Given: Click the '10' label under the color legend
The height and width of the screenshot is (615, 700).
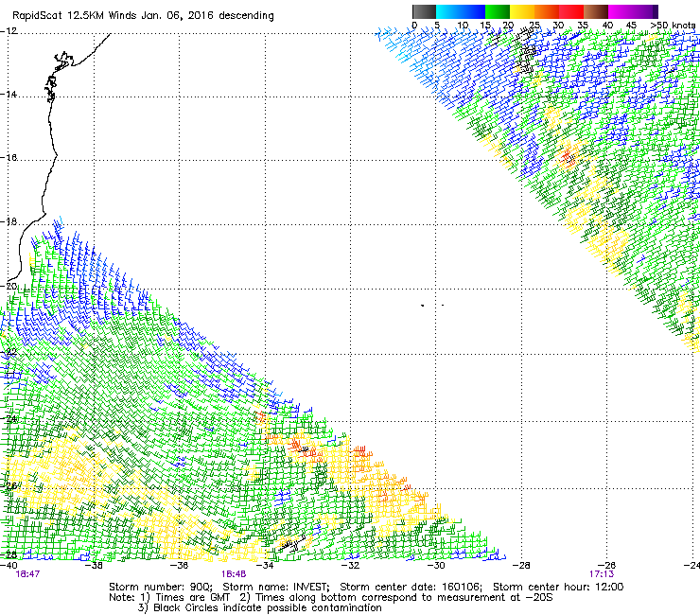Looking at the screenshot, I should click(x=463, y=26).
